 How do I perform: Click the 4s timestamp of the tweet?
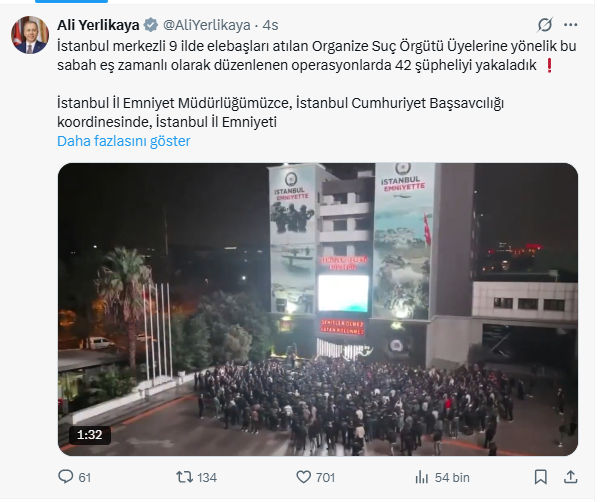[x=270, y=25]
